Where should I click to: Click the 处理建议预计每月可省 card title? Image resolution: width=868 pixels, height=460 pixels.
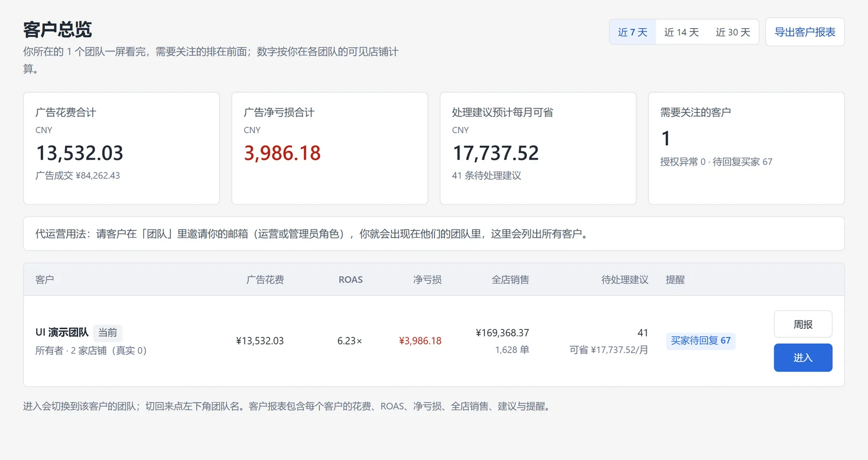coord(503,112)
